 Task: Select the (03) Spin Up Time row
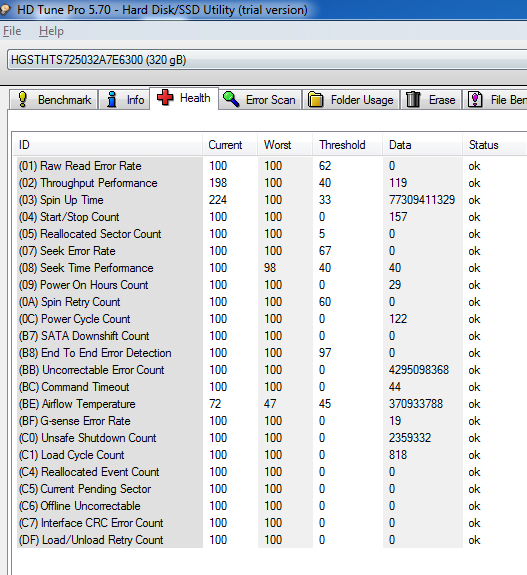271,200
